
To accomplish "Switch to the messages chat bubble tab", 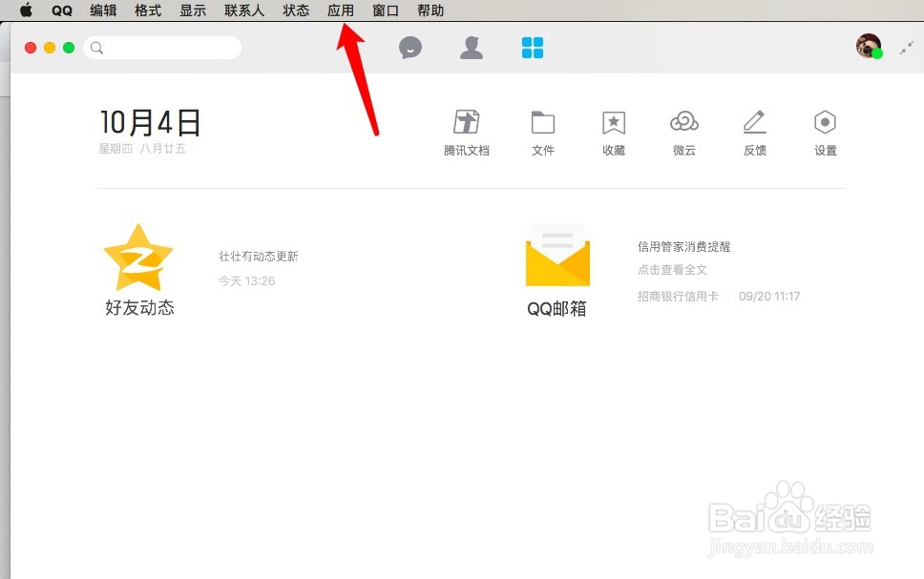I will pyautogui.click(x=410, y=48).
